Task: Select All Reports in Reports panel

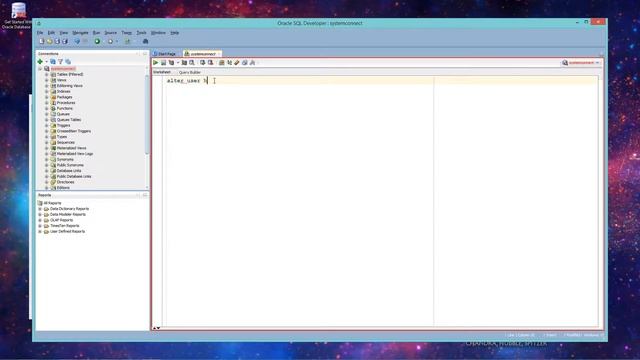Action: point(52,203)
